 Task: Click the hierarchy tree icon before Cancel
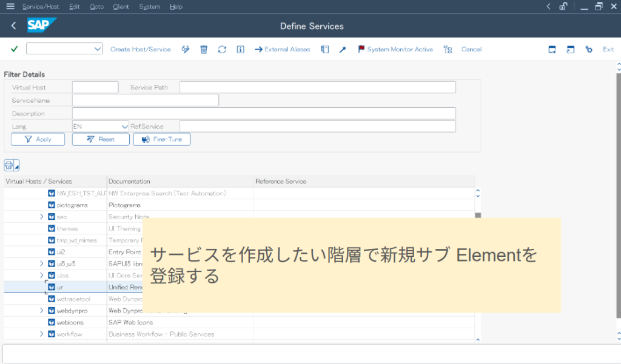point(448,50)
